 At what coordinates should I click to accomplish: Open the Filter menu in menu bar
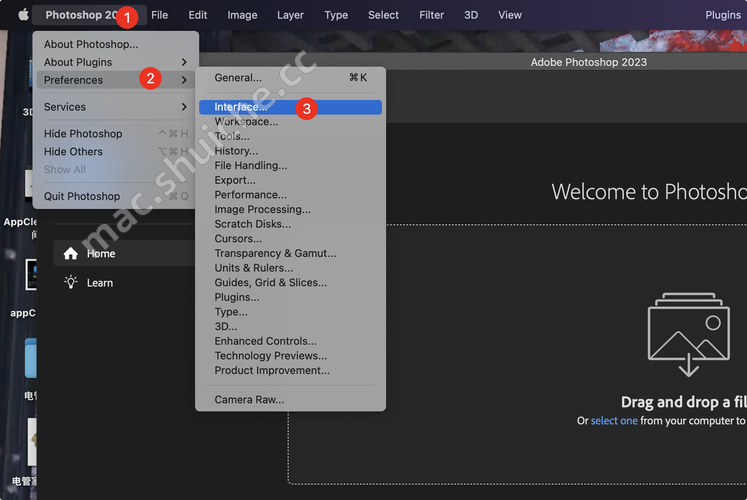pyautogui.click(x=432, y=15)
